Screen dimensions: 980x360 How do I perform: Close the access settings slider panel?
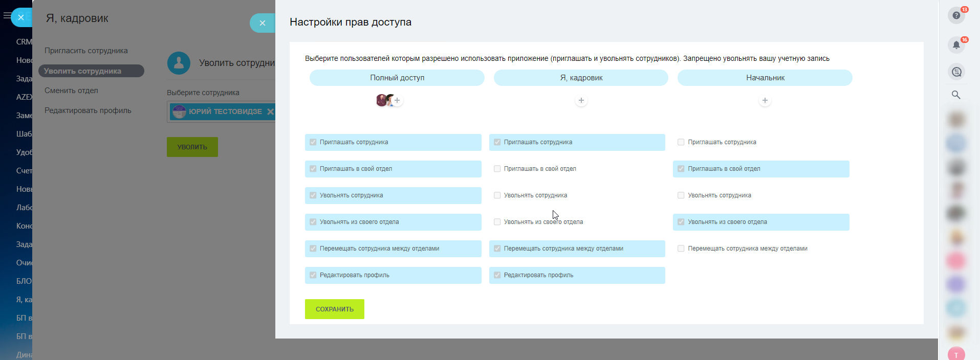click(263, 23)
